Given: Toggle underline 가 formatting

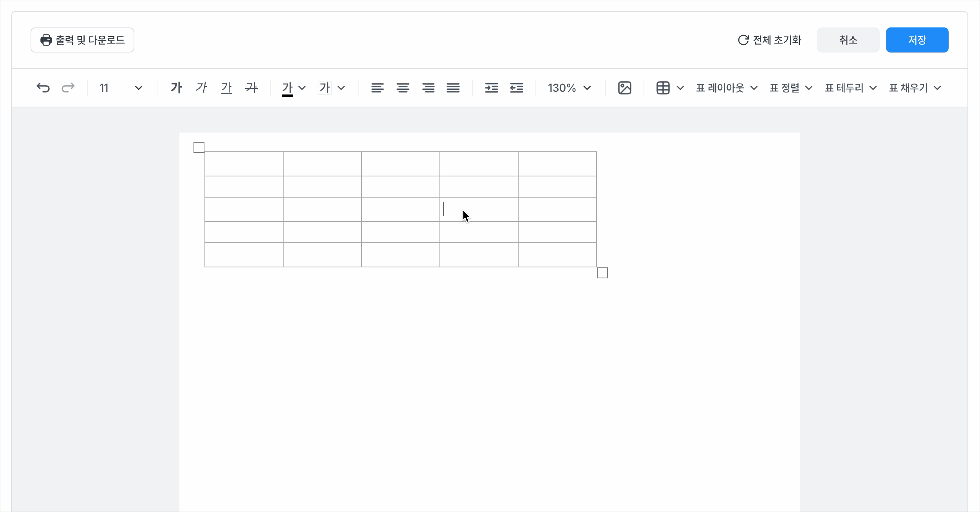Looking at the screenshot, I should [226, 87].
